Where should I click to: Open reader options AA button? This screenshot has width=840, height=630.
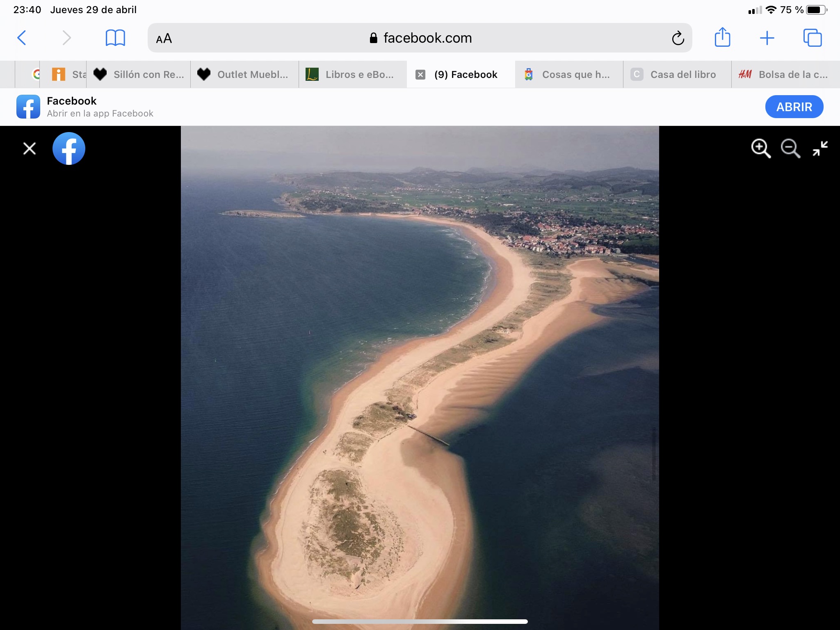(x=164, y=39)
